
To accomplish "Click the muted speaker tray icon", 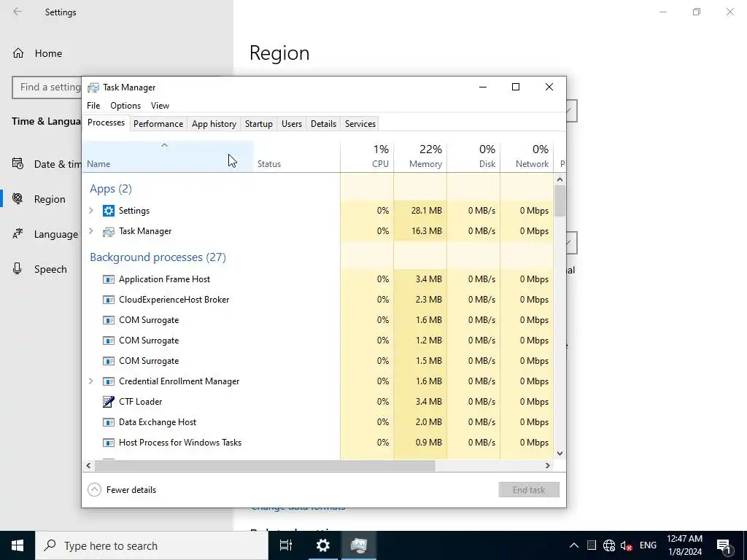I will (x=626, y=545).
